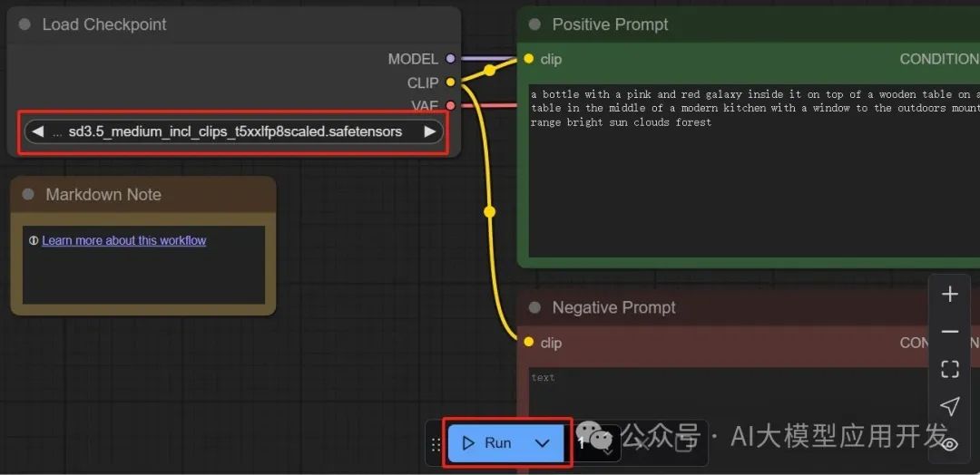This screenshot has width=980, height=475.
Task: Click the CLIP output label text
Action: click(x=423, y=82)
